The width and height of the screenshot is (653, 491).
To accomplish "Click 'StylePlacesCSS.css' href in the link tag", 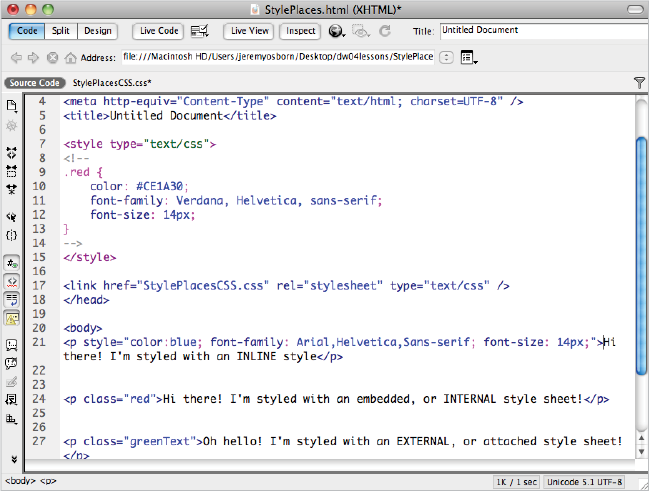I will pos(203,285).
